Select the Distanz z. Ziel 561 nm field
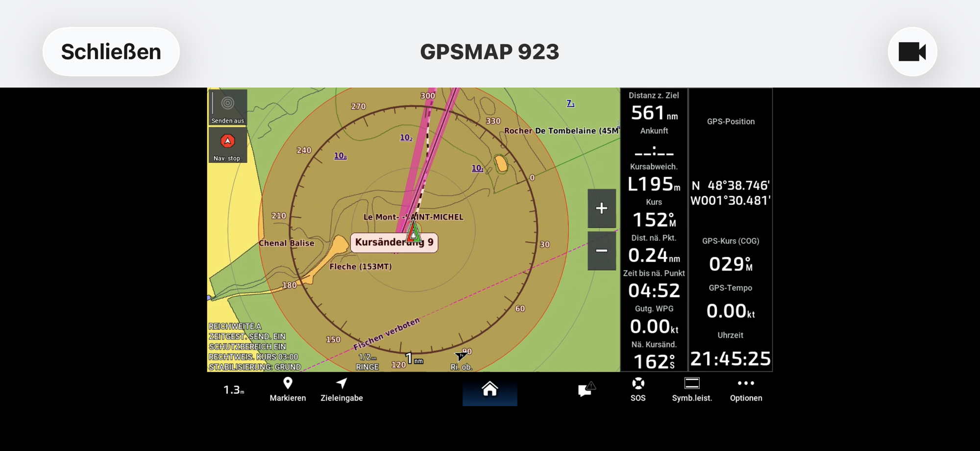The image size is (980, 451). point(654,106)
